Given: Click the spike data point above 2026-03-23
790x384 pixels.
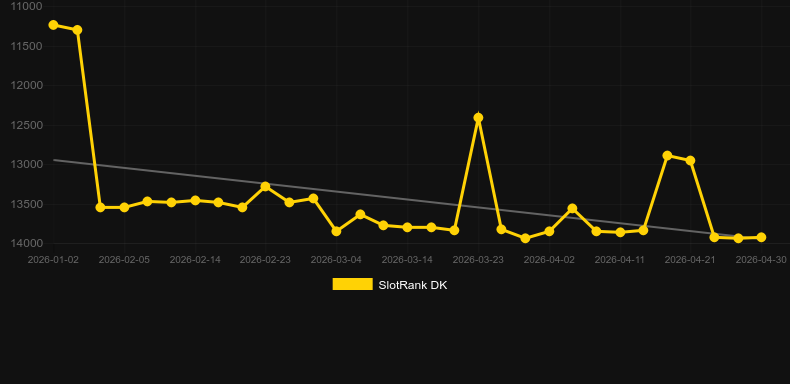Looking at the screenshot, I should click(478, 118).
